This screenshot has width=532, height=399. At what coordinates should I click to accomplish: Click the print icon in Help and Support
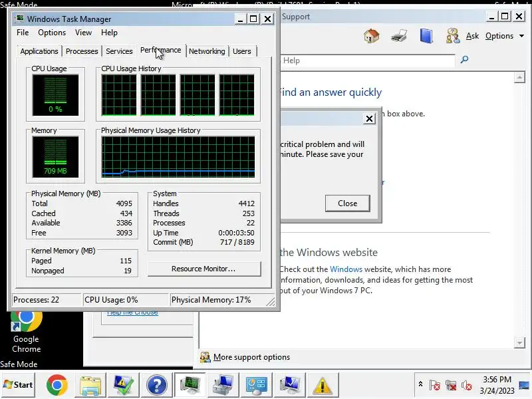398,36
